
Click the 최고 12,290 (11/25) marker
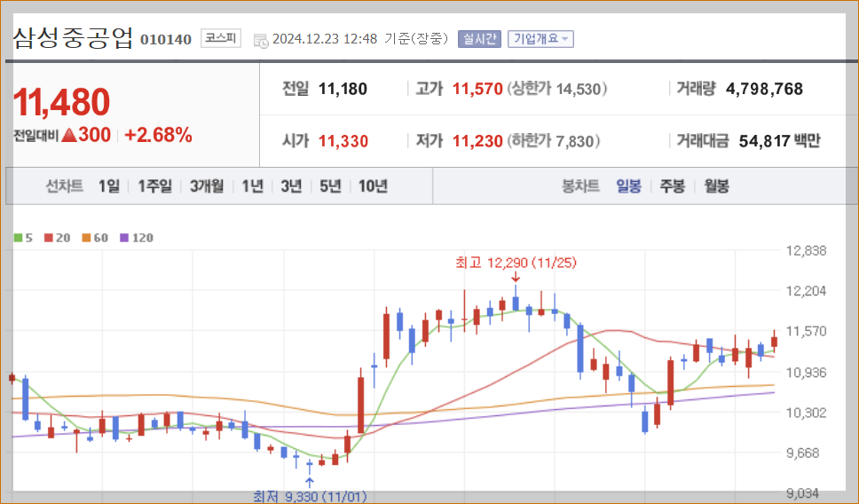pos(516,263)
